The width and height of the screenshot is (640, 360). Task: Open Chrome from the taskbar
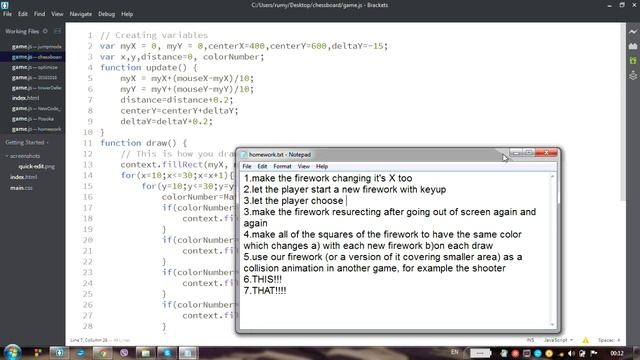[102, 353]
